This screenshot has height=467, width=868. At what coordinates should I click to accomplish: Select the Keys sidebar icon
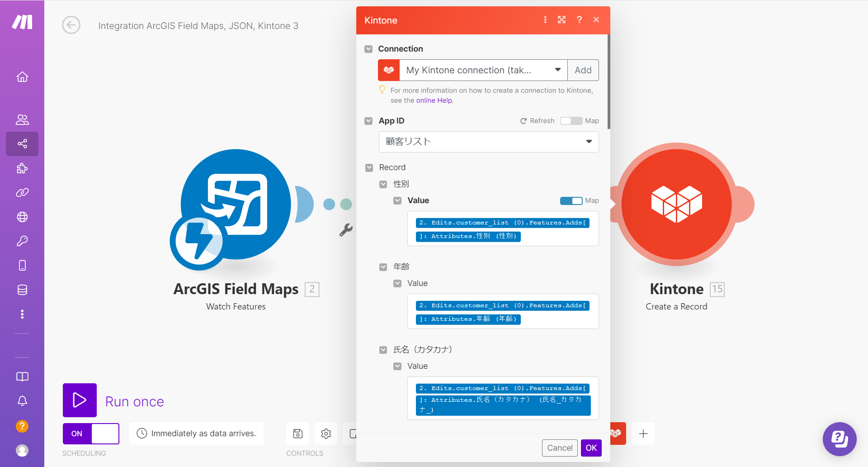pos(22,241)
